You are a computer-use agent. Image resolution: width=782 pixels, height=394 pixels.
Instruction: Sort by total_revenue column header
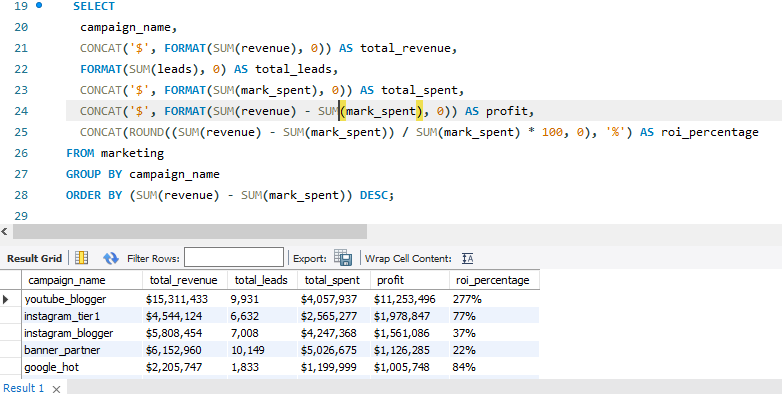point(185,280)
